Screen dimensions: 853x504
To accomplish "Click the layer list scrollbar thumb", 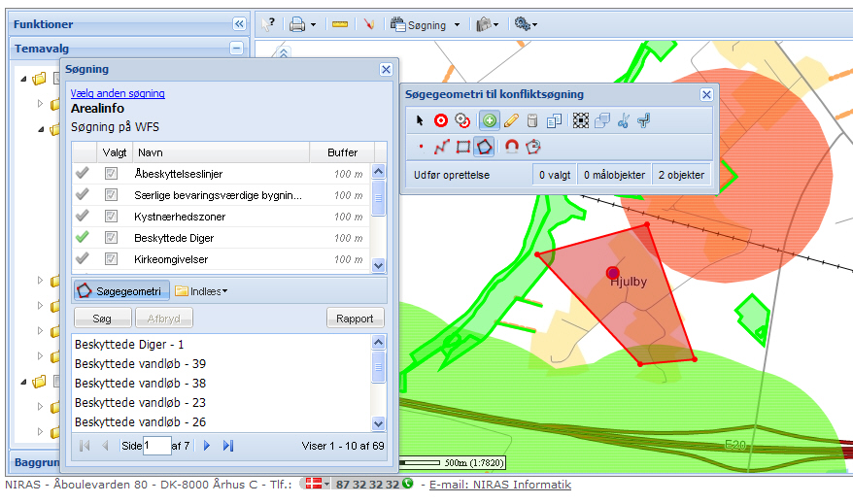I will [x=378, y=198].
